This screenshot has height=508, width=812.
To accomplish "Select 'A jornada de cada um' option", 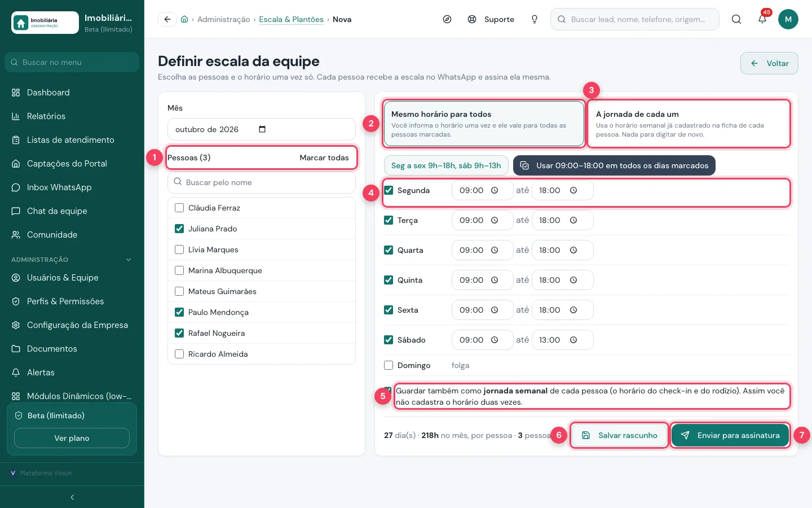I will (x=689, y=124).
